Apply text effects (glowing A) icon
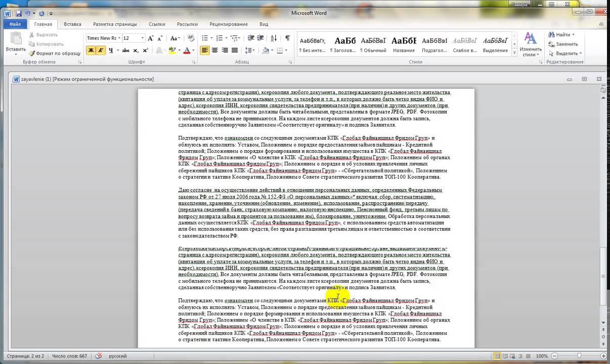Image resolution: width=610 pixels, height=364 pixels. point(159,50)
